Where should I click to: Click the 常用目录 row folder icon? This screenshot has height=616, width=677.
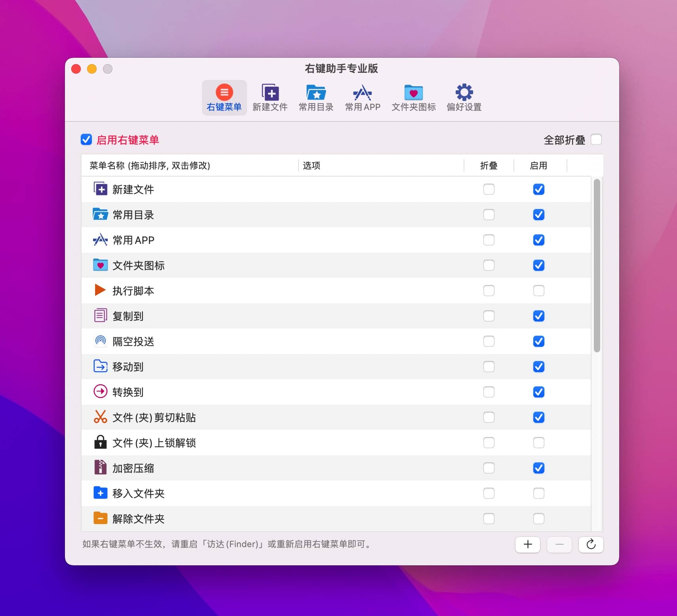[100, 214]
